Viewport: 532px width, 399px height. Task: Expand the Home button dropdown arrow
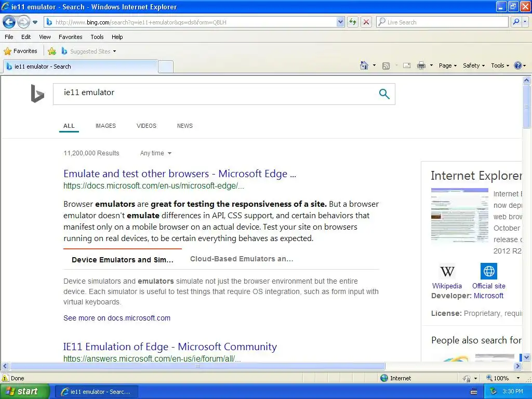[374, 65]
